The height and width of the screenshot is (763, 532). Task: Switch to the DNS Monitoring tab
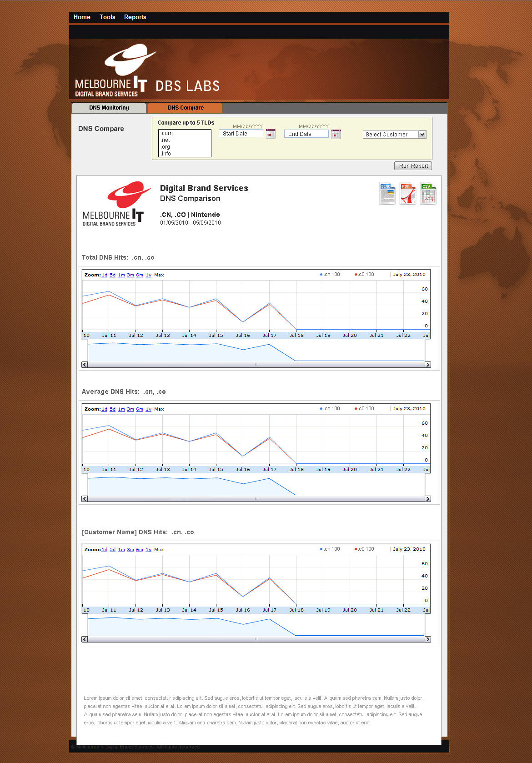[x=109, y=108]
